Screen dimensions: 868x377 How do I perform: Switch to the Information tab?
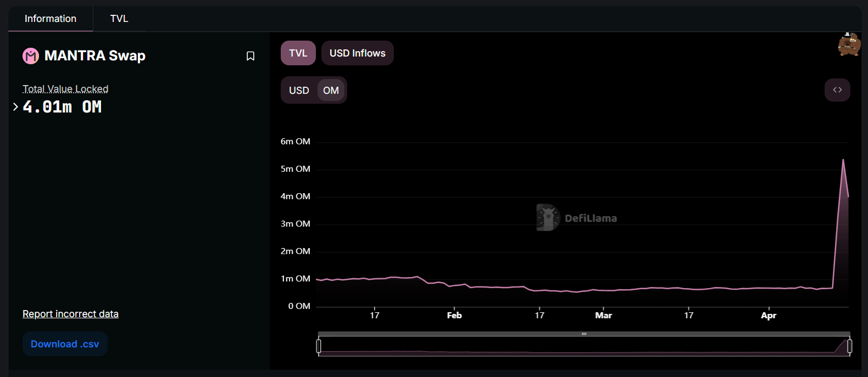(51, 19)
